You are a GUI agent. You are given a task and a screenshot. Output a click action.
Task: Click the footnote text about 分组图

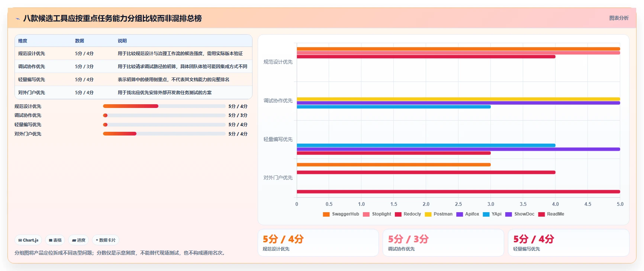click(120, 253)
